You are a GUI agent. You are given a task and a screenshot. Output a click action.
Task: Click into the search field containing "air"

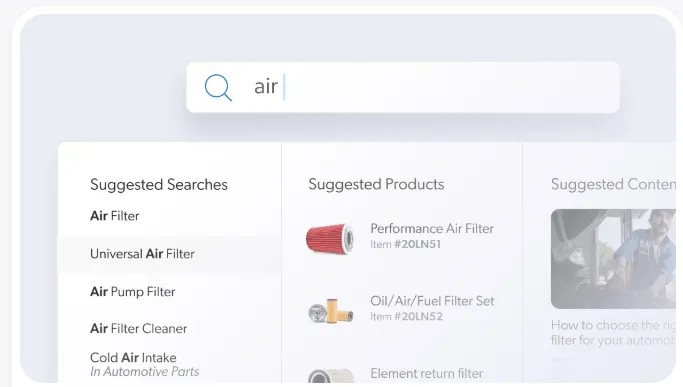click(403, 87)
